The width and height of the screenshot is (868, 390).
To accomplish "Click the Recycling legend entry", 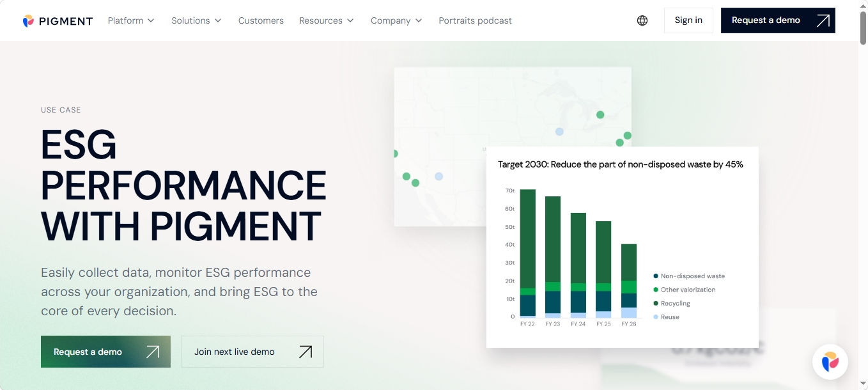I will [672, 304].
